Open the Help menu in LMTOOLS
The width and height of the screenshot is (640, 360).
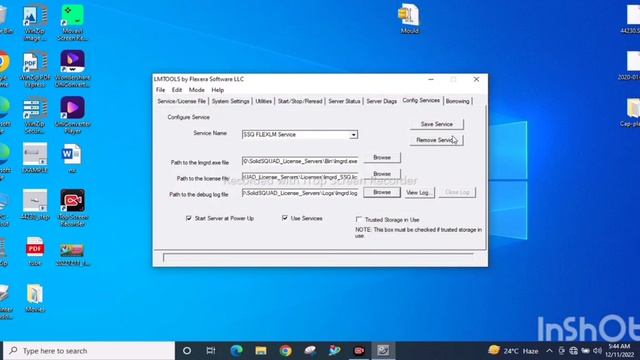218,90
